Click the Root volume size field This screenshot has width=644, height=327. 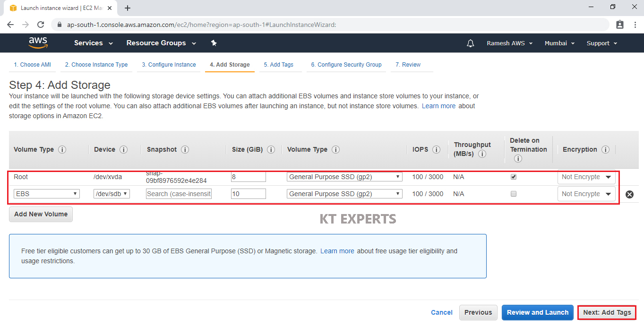[x=249, y=177]
